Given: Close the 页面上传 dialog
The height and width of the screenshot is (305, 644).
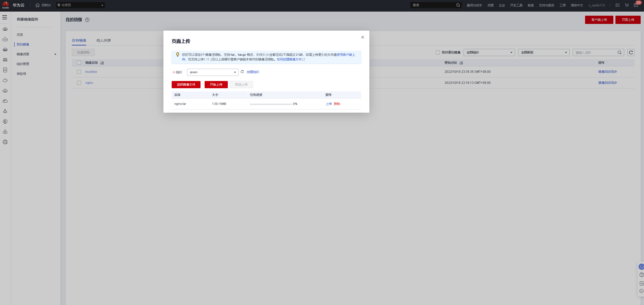Looking at the screenshot, I should point(362,37).
